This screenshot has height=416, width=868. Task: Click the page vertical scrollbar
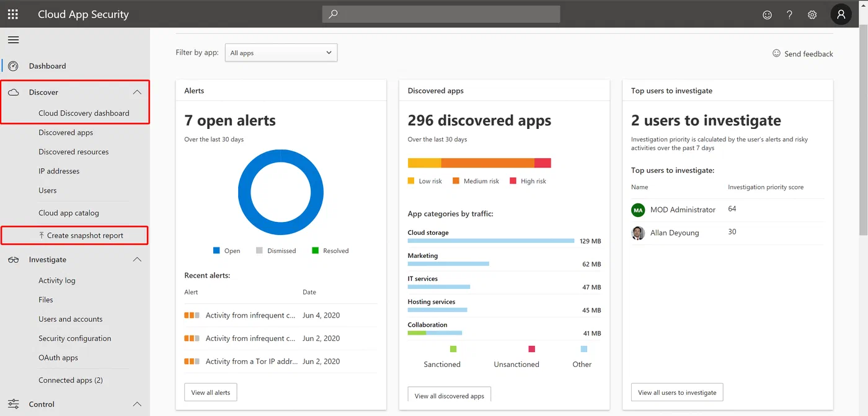click(863, 131)
